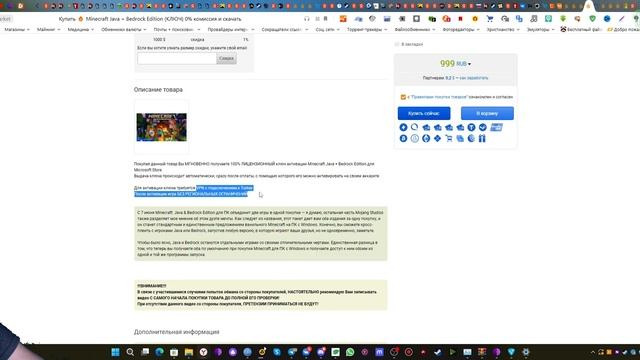Open Windows taskbar search
640x360 pixels.
(x=130, y=352)
